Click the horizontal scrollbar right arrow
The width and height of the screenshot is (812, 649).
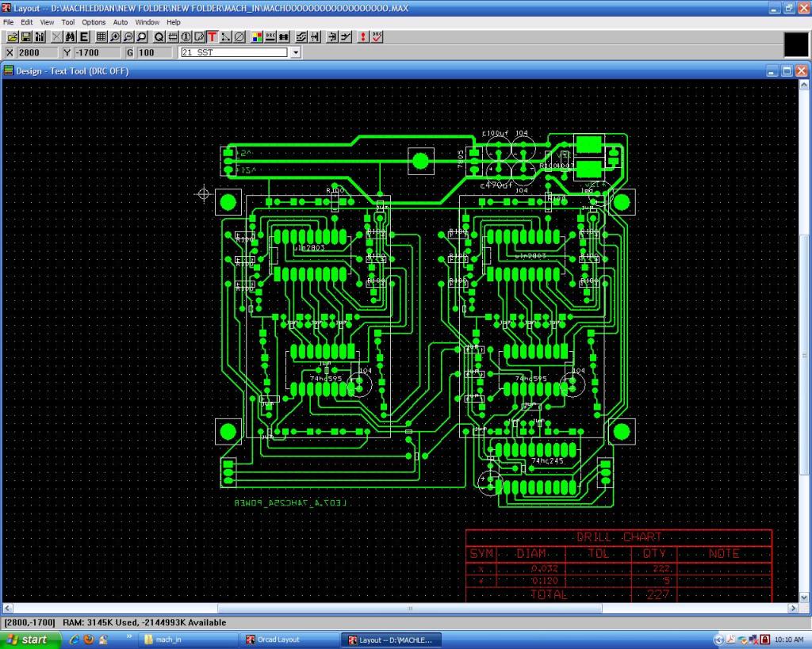click(793, 608)
